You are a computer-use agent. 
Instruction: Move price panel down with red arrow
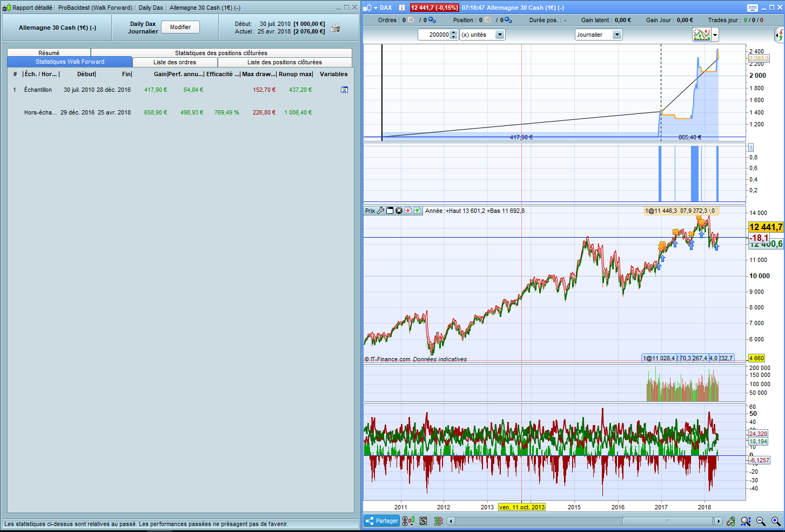click(408, 211)
